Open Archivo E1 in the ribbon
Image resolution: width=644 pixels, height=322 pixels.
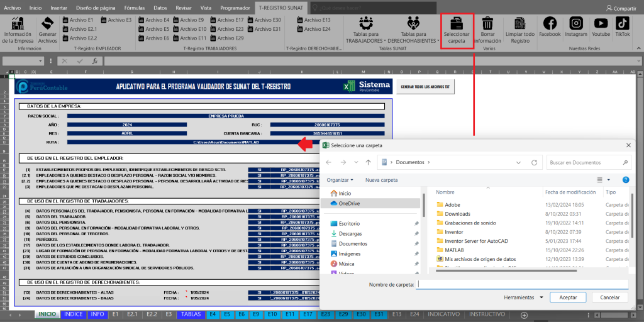pyautogui.click(x=78, y=19)
